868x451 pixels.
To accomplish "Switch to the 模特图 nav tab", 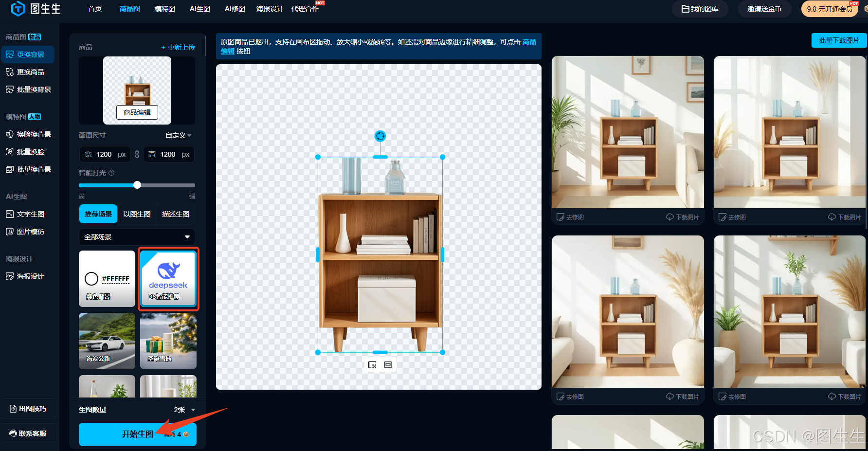I will coord(165,9).
